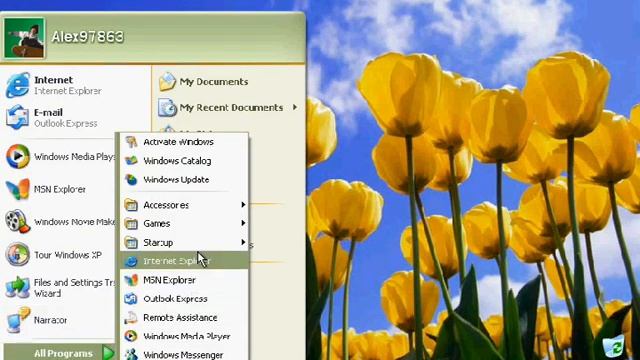This screenshot has width=640, height=360.
Task: Expand the Games submenu arrow
Action: [x=243, y=223]
